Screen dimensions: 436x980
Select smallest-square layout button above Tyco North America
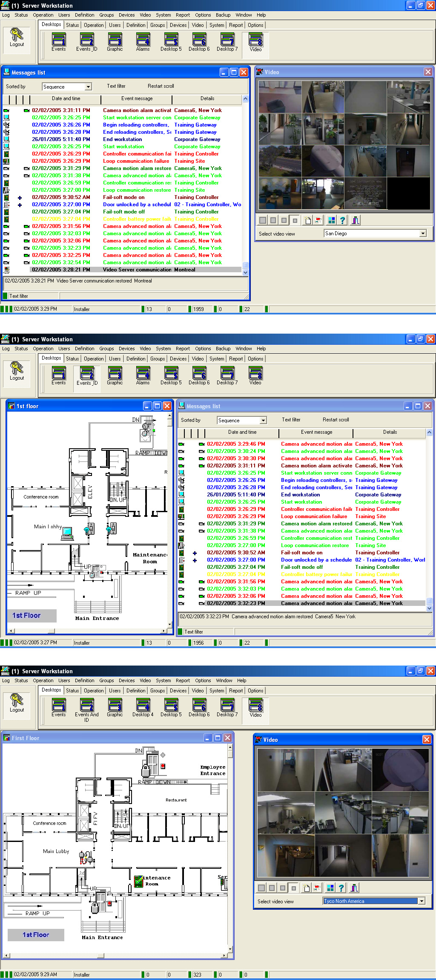(x=293, y=888)
